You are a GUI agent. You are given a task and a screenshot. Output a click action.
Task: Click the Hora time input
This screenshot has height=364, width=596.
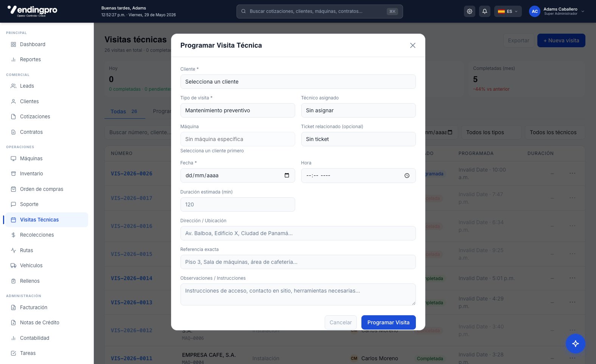coord(358,175)
